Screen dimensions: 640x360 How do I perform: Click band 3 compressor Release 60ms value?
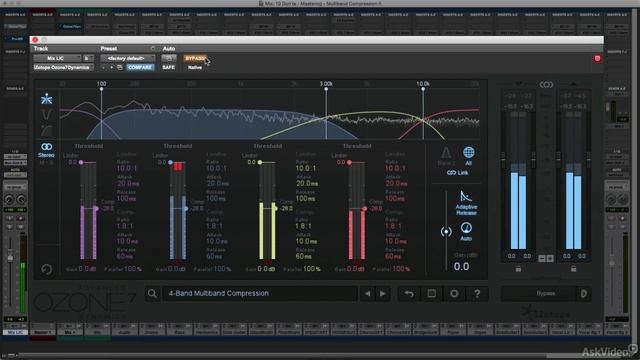click(304, 256)
